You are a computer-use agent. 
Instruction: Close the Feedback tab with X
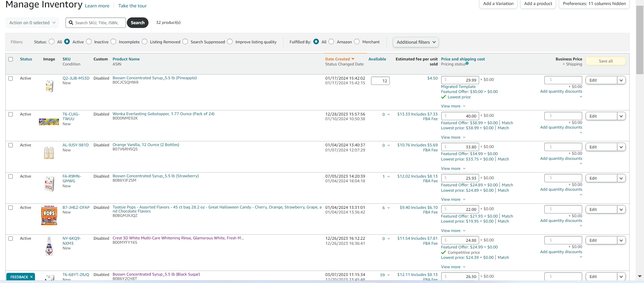[x=31, y=277]
